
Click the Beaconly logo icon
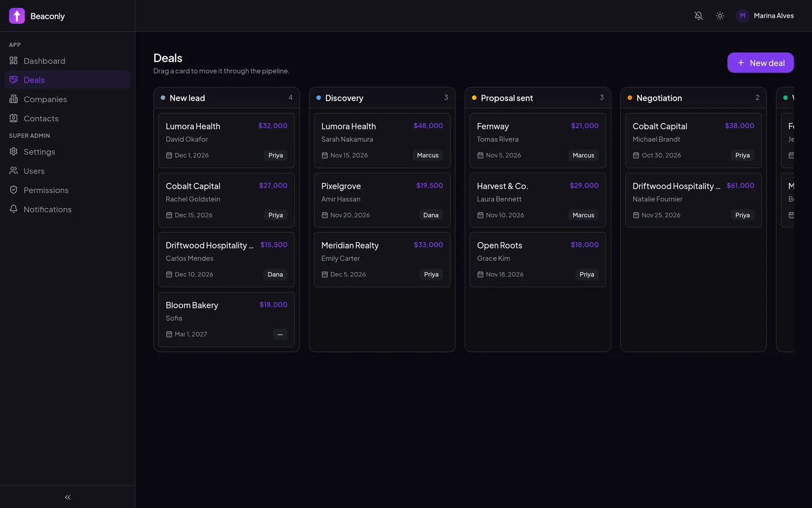[x=17, y=16]
